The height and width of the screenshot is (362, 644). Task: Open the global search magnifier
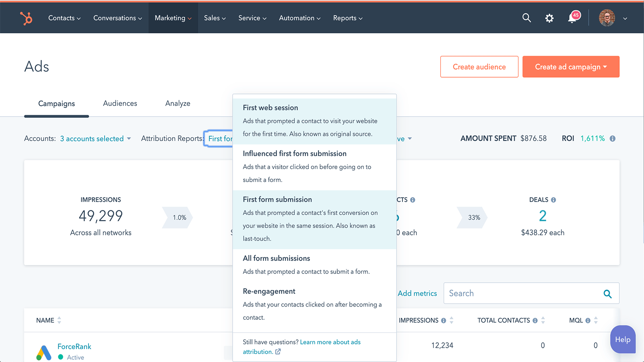526,18
